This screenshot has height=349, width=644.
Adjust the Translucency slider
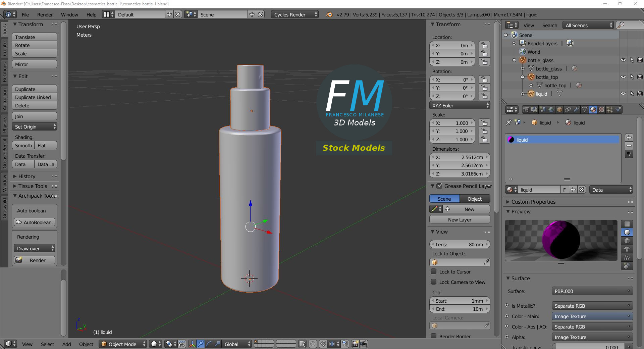pyautogui.click(x=588, y=347)
